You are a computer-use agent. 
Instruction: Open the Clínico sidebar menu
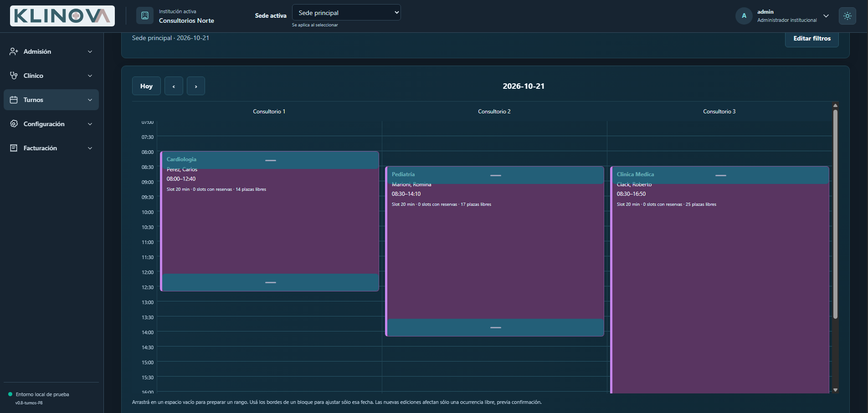pyautogui.click(x=51, y=76)
